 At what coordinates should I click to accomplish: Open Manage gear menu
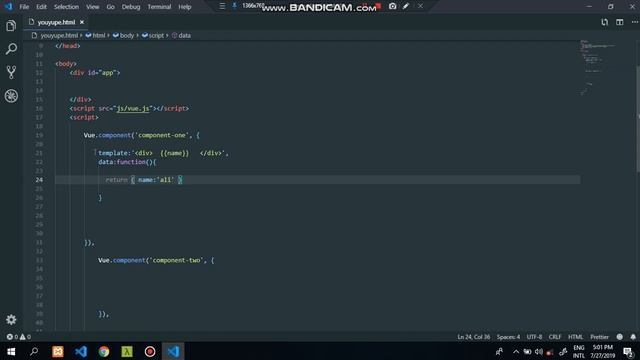click(11, 319)
